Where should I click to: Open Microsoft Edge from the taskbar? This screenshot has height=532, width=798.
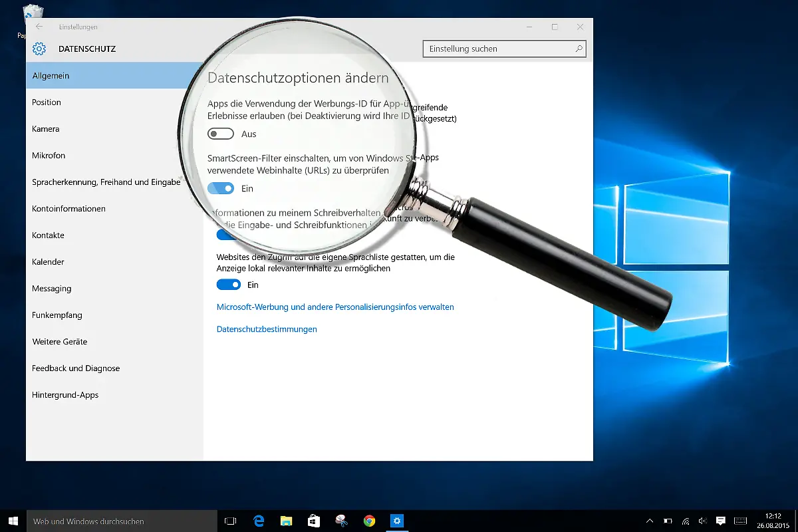pos(259,521)
